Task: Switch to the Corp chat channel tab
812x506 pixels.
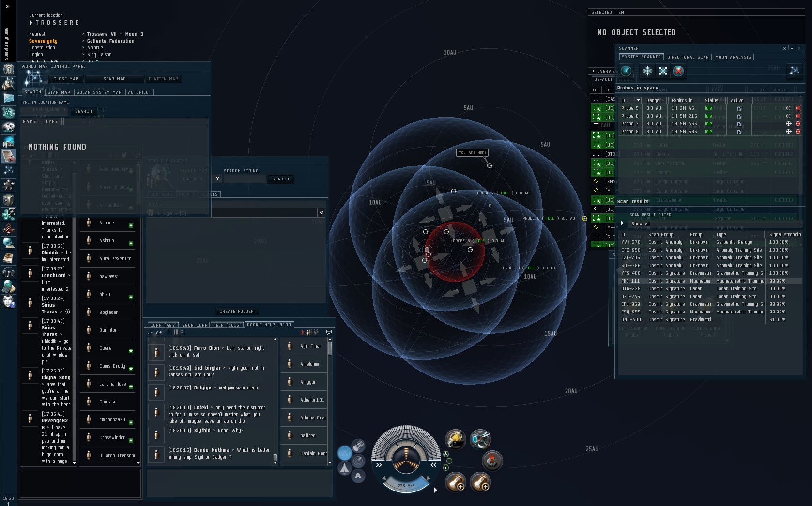Action: (x=163, y=325)
